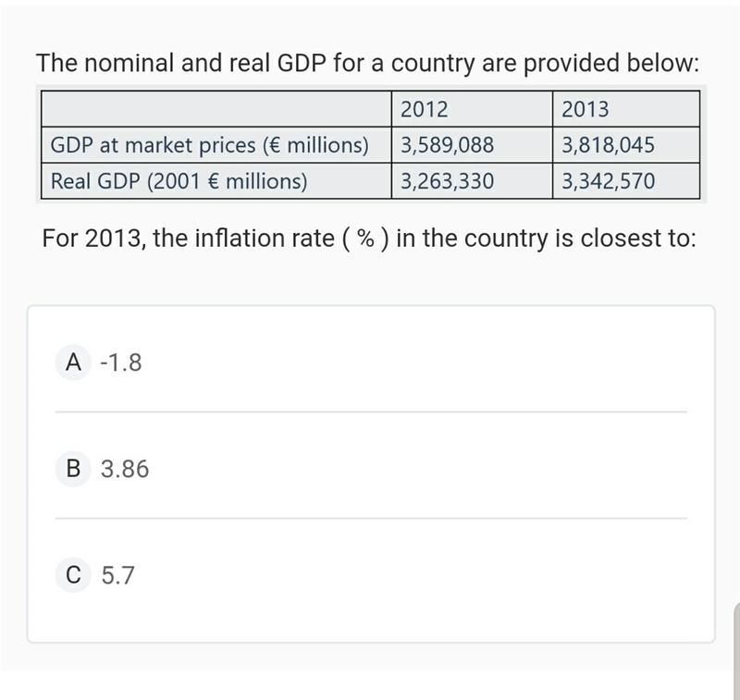Image resolution: width=740 pixels, height=700 pixels.
Task: Click the empty top-left table header cell
Action: pyautogui.click(x=216, y=109)
